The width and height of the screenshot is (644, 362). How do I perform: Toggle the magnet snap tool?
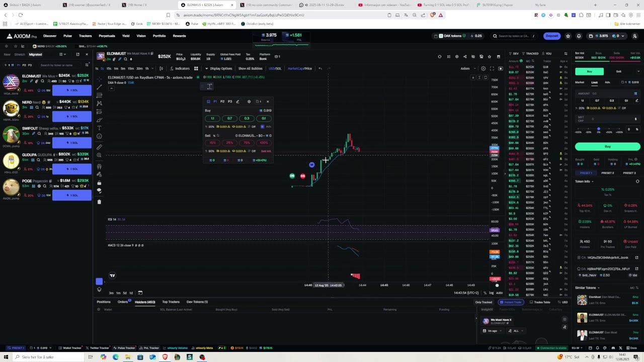[x=99, y=166]
